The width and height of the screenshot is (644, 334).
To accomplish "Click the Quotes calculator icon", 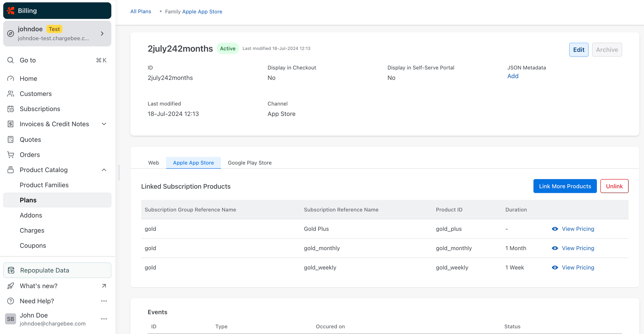I will (x=11, y=140).
